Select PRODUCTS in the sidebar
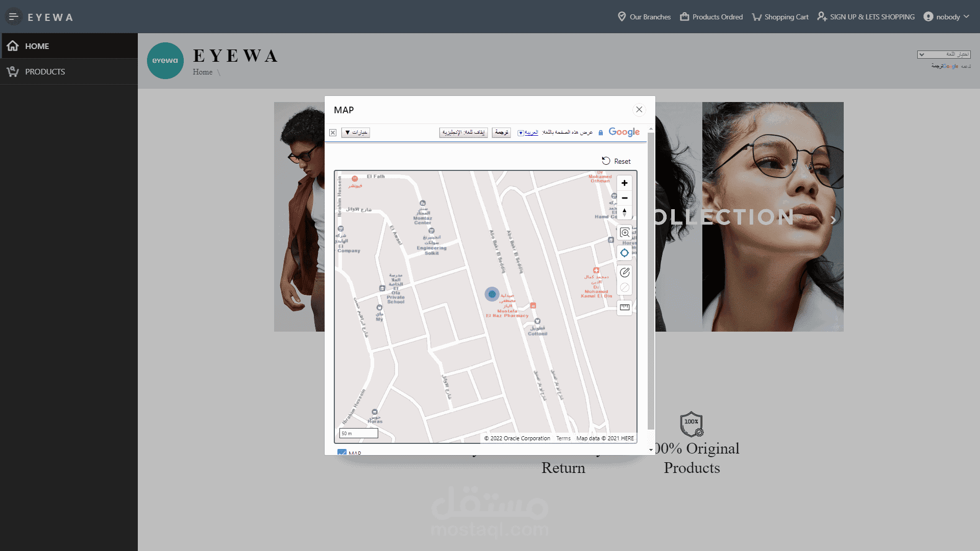This screenshot has height=551, width=980. point(45,71)
